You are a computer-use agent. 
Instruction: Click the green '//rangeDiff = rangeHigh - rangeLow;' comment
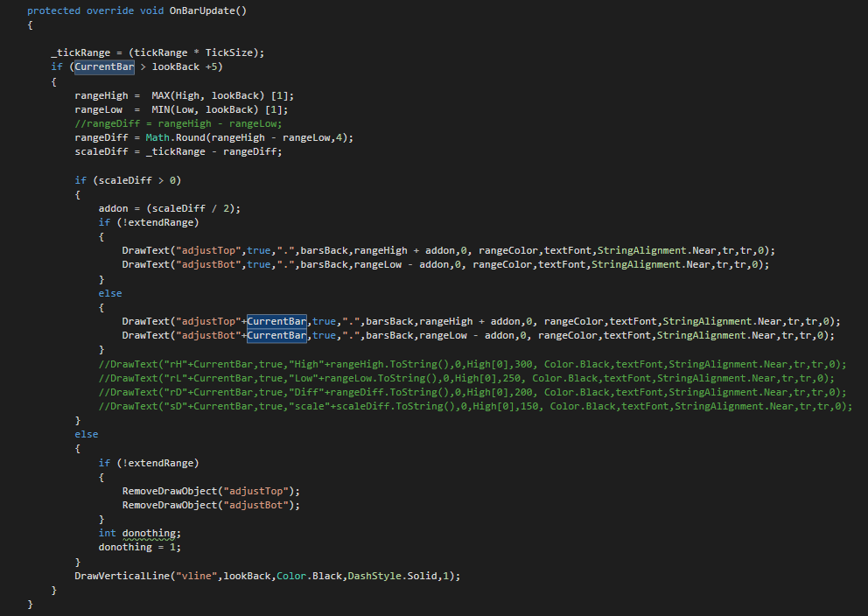[x=178, y=123]
